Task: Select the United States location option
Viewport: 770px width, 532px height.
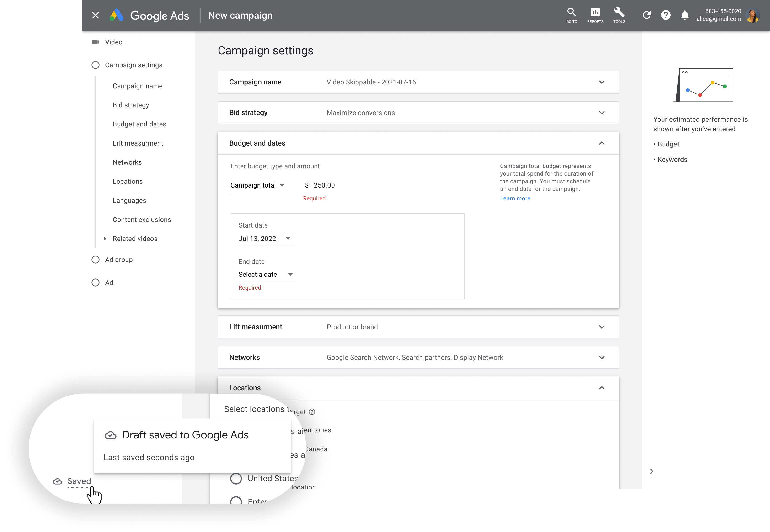Action: pyautogui.click(x=236, y=478)
